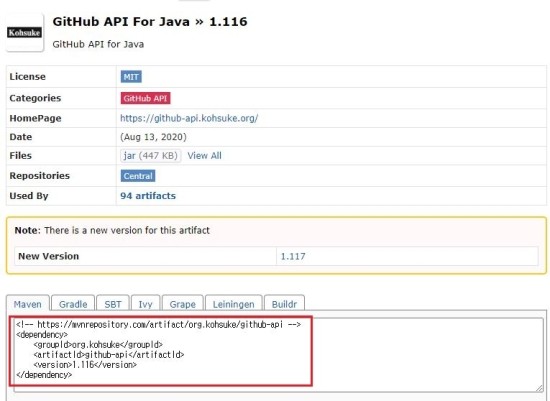Switch to the Ivy tab
The image size is (550, 401).
(145, 304)
